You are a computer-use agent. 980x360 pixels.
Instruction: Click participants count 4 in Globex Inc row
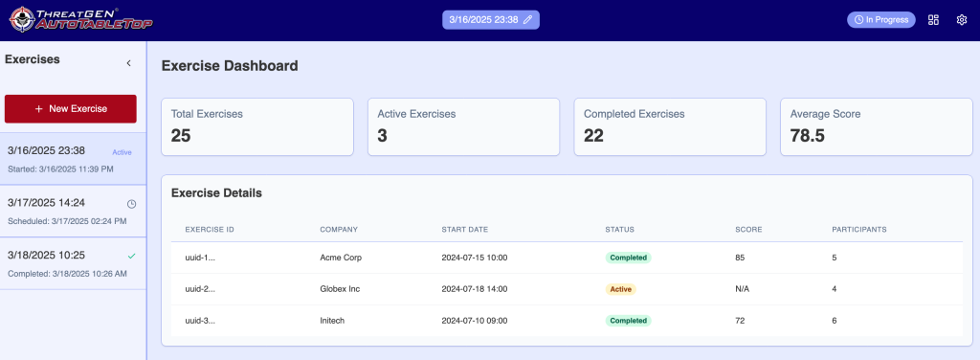tap(835, 289)
